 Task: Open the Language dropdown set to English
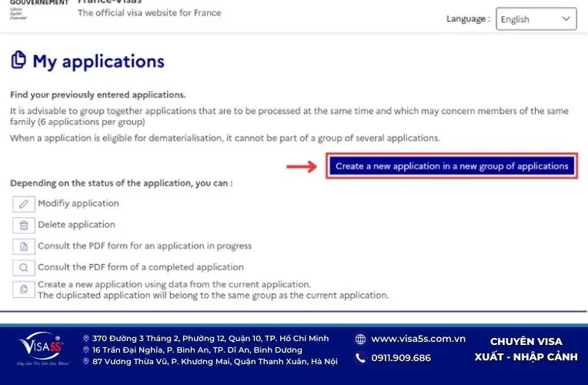(x=536, y=18)
